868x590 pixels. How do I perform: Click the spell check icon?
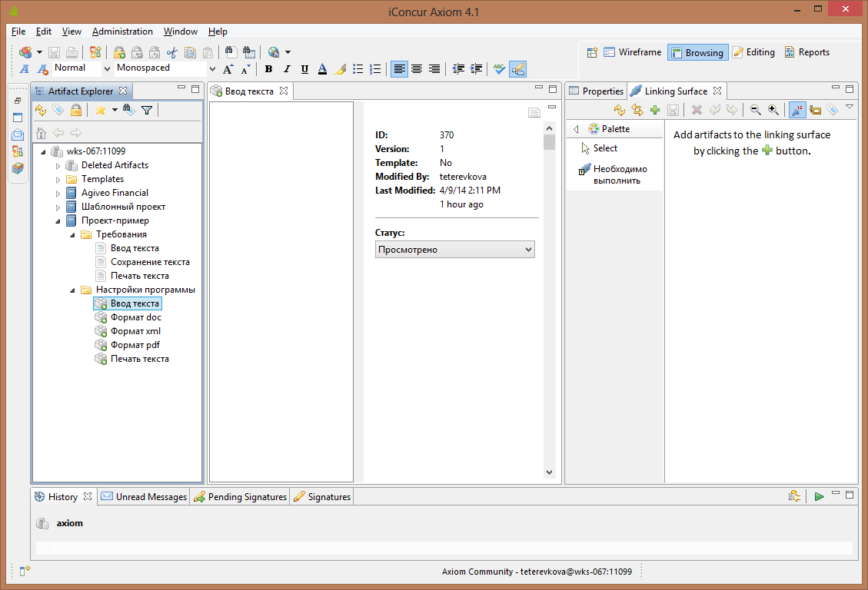[x=500, y=69]
